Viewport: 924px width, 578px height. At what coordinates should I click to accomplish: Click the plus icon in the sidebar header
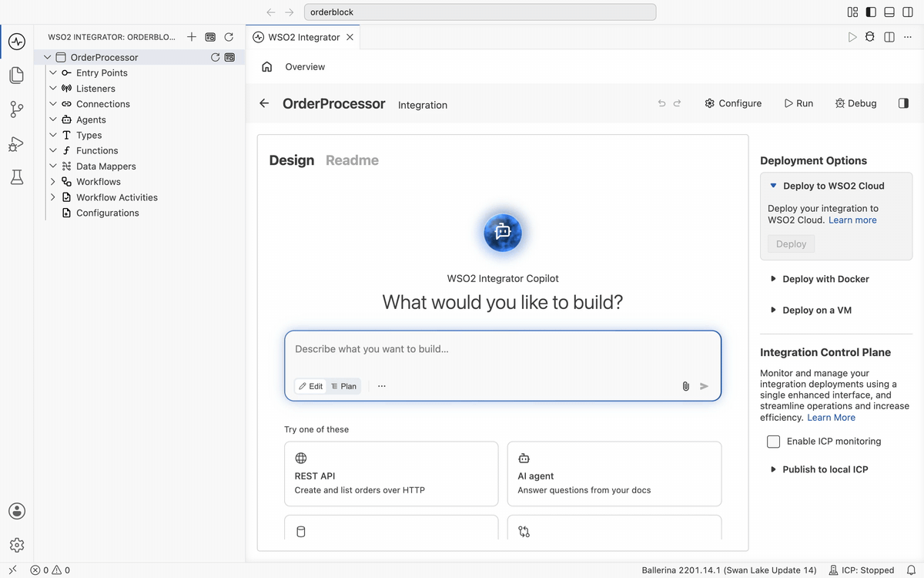(192, 36)
